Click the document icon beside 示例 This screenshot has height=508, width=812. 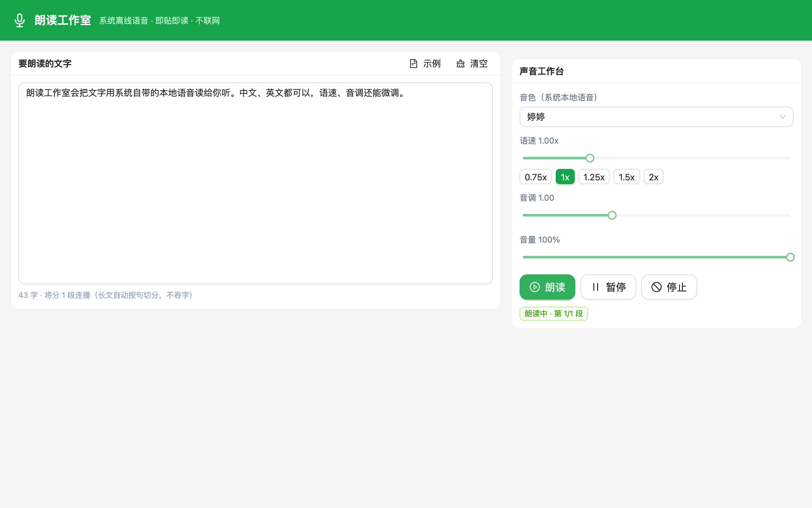coord(413,63)
